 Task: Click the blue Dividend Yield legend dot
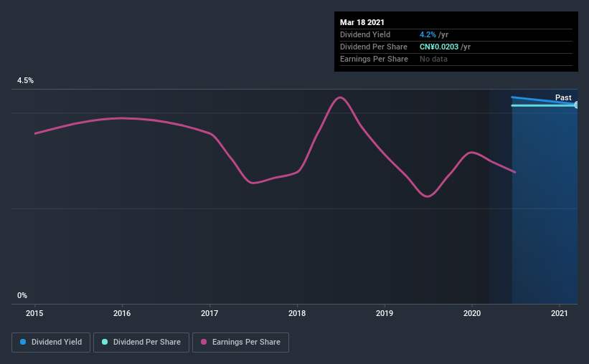click(23, 342)
